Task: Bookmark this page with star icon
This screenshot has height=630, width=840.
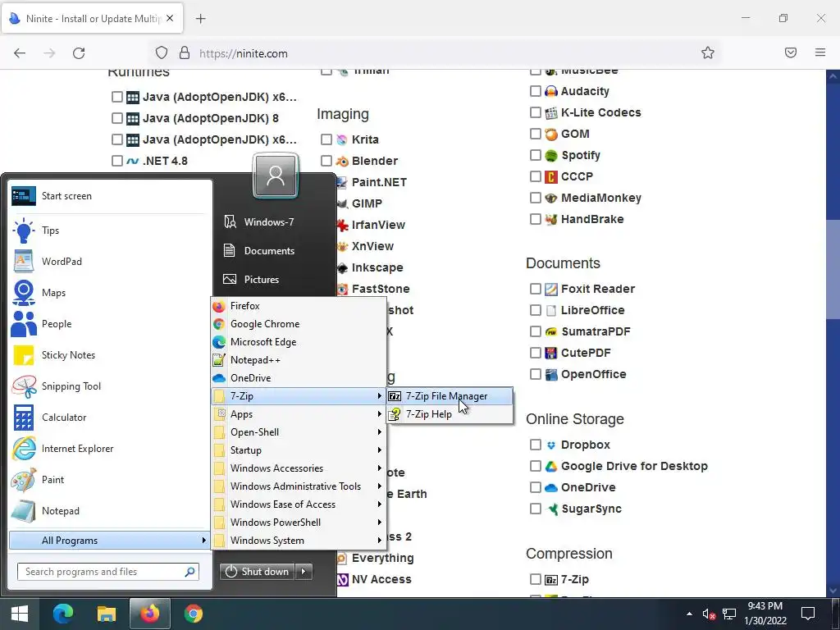Action: pyautogui.click(x=708, y=52)
